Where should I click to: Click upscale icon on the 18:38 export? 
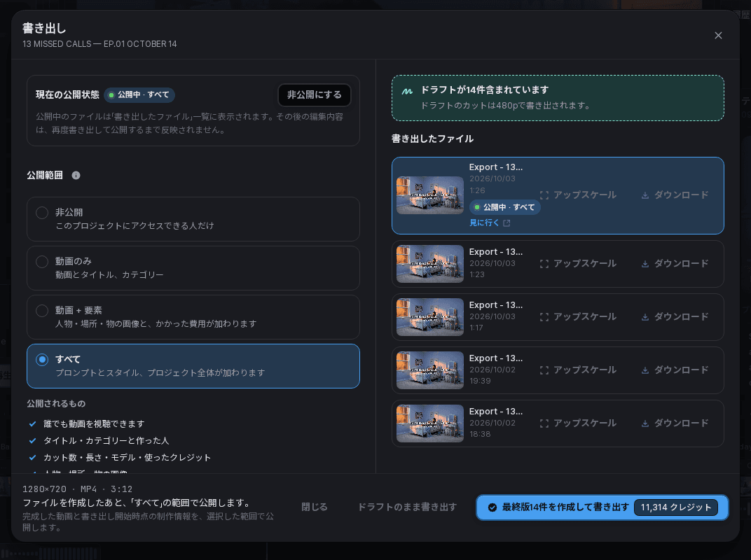point(544,423)
